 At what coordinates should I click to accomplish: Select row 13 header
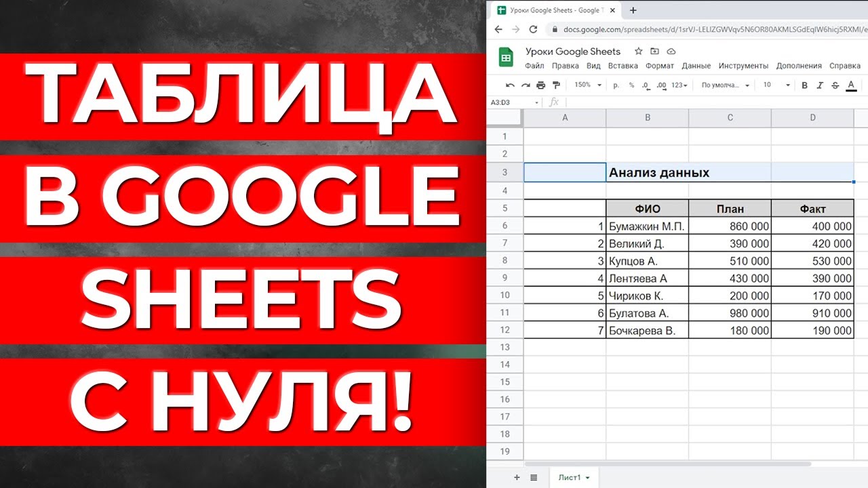point(505,347)
